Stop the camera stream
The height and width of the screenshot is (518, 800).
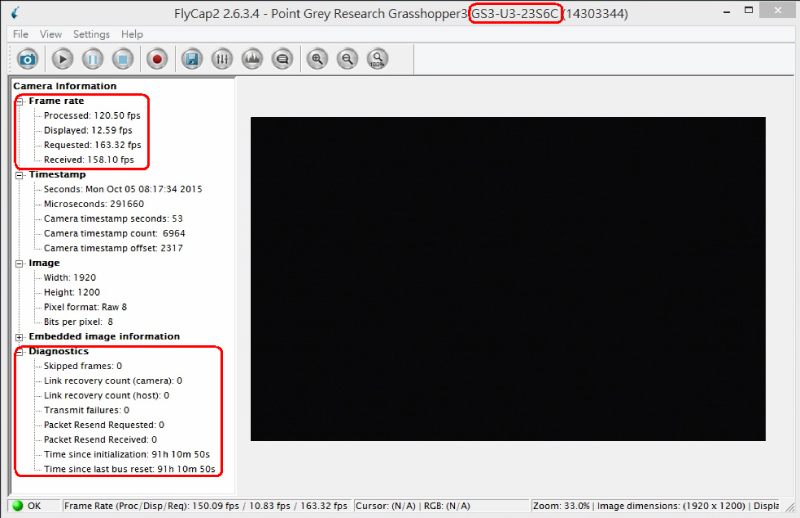(x=122, y=59)
